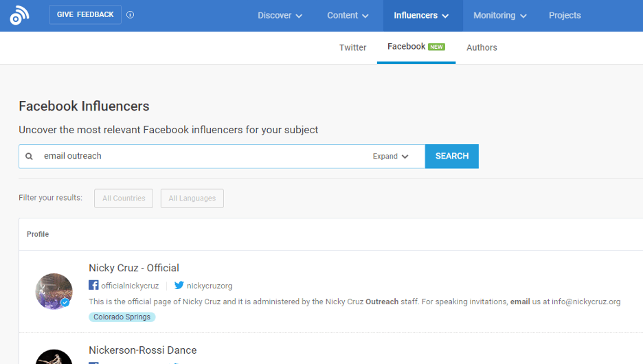The image size is (643, 364).
Task: Open the Influencers dropdown menu
Action: point(422,16)
